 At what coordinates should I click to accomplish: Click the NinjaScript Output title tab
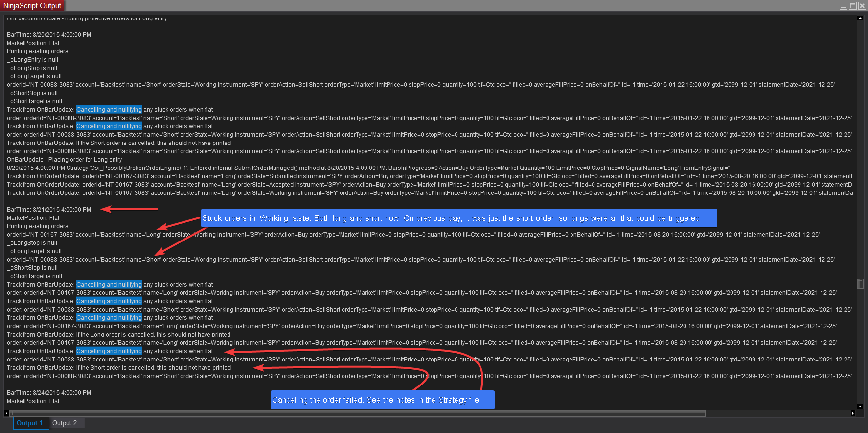click(x=32, y=6)
